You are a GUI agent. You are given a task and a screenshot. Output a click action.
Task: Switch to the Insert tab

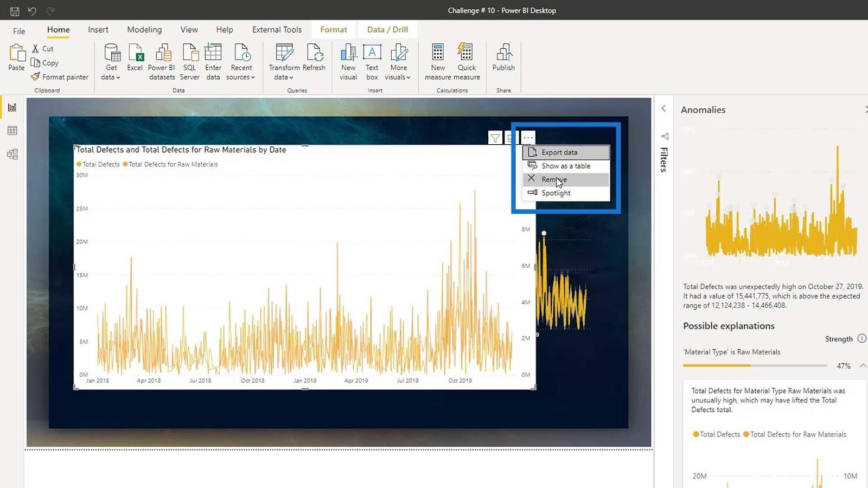[x=98, y=30]
